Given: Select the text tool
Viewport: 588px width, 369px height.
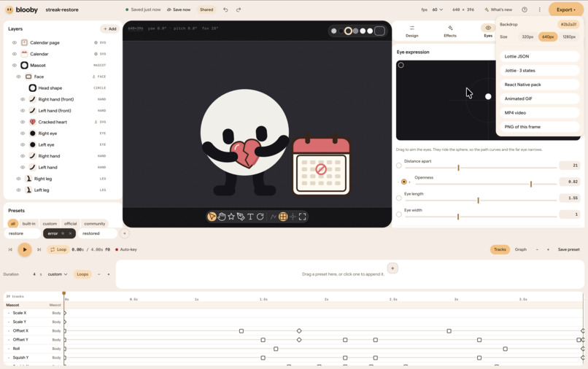Looking at the screenshot, I should (x=250, y=217).
